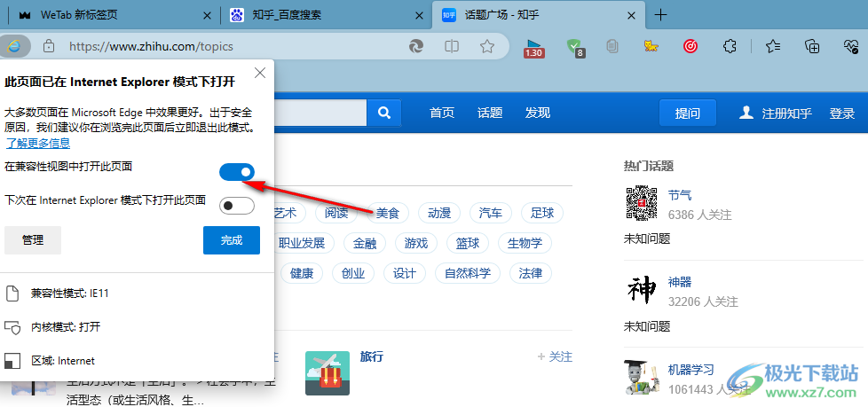Open the 节气 hot topic link
Screen dimensions: 868x407
point(680,195)
